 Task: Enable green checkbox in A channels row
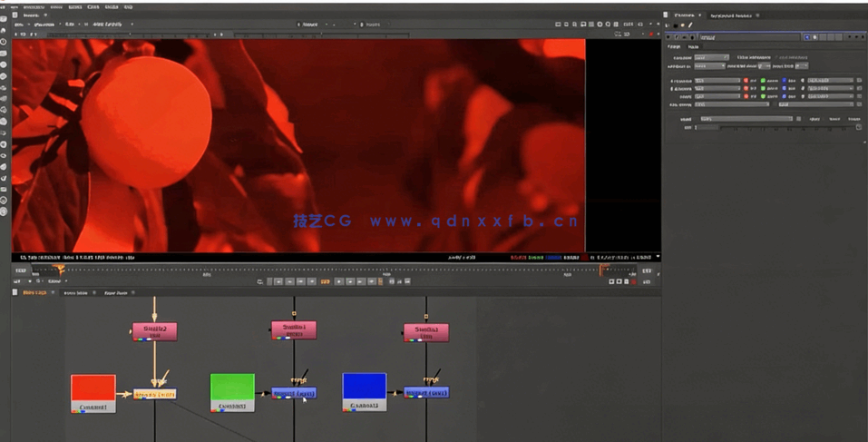(x=763, y=81)
